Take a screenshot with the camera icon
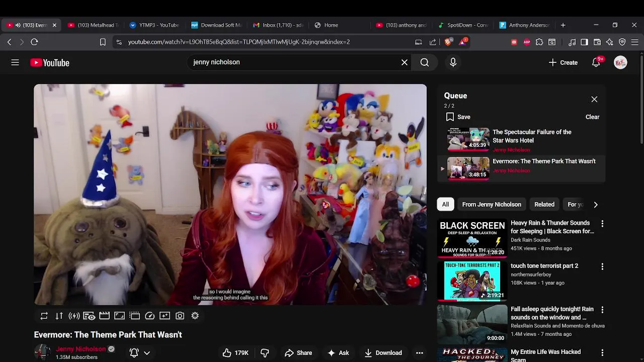 [180, 316]
